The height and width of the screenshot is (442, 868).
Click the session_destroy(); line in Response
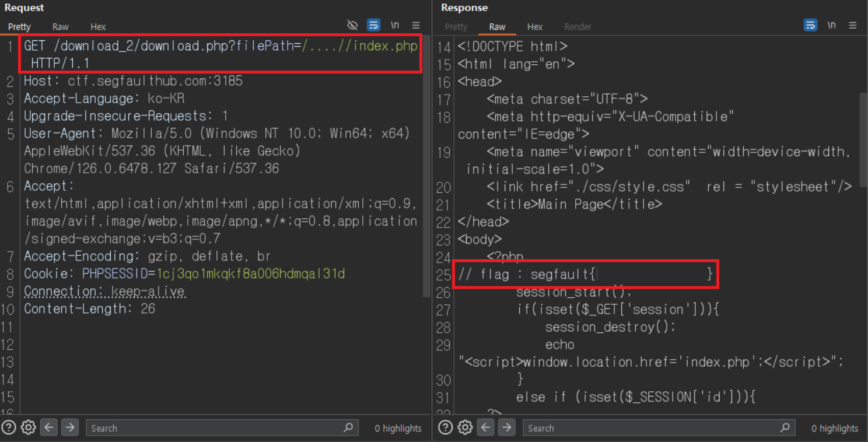[610, 326]
